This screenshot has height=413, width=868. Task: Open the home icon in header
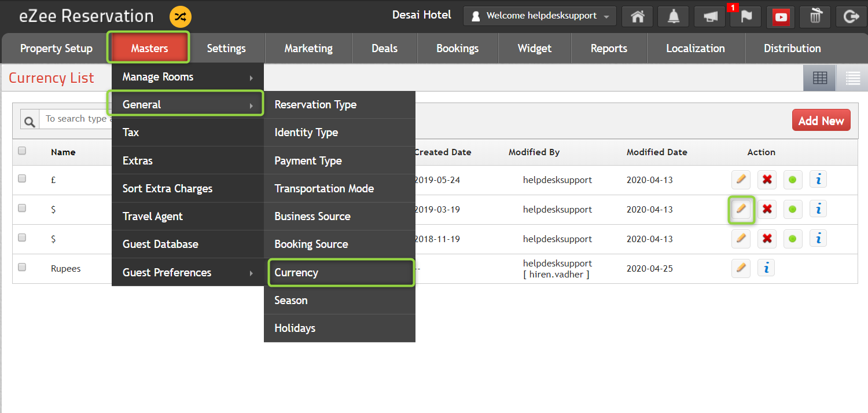[638, 17]
